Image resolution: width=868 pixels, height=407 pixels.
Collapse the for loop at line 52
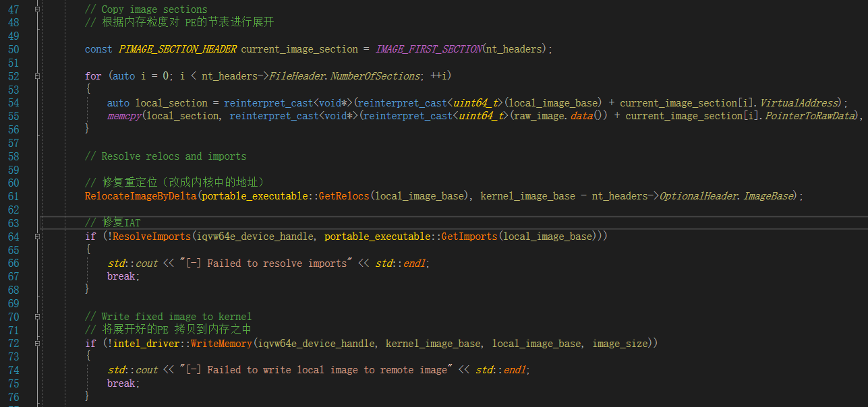tap(37, 76)
